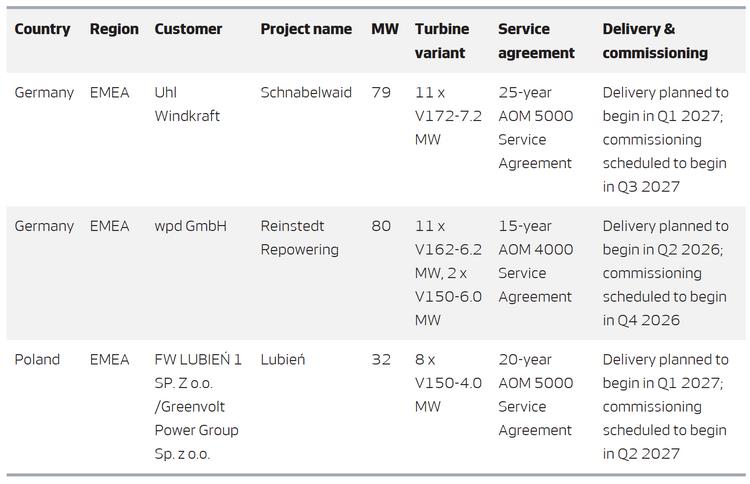Screen dimensions: 750x484
Task: Select the wpd GmbH customer cell
Action: 190,226
